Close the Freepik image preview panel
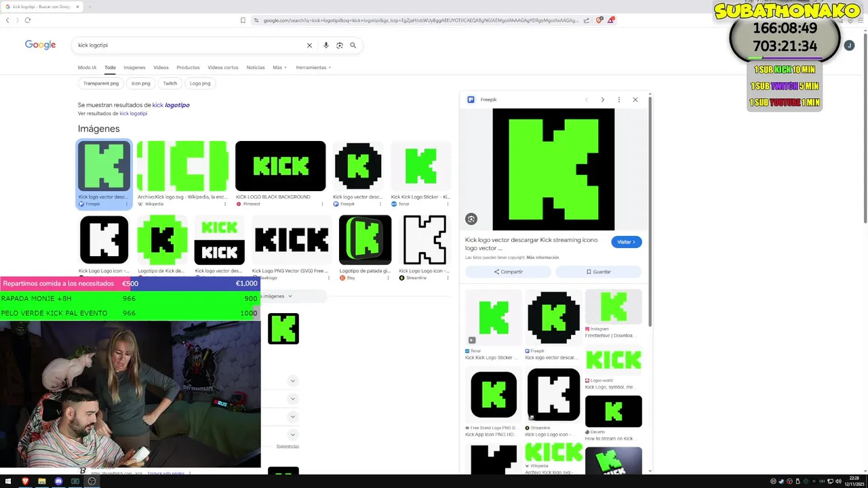 [x=635, y=100]
